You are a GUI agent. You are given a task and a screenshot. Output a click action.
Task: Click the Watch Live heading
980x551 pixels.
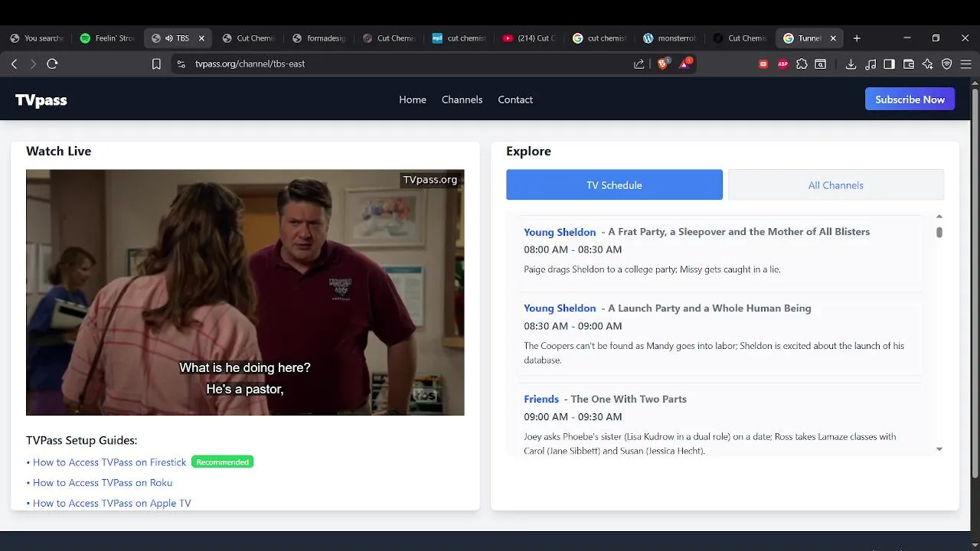point(58,151)
